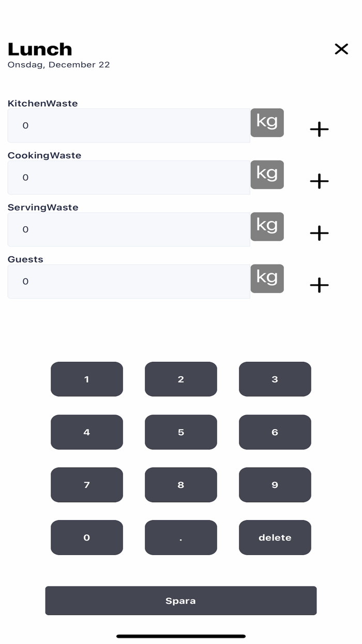Tap the plus icon next to ServingWaste
This screenshot has width=362, height=644.
[319, 233]
